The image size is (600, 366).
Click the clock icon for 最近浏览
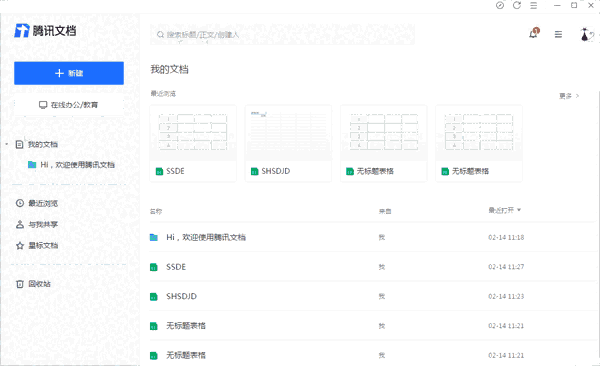click(x=20, y=203)
